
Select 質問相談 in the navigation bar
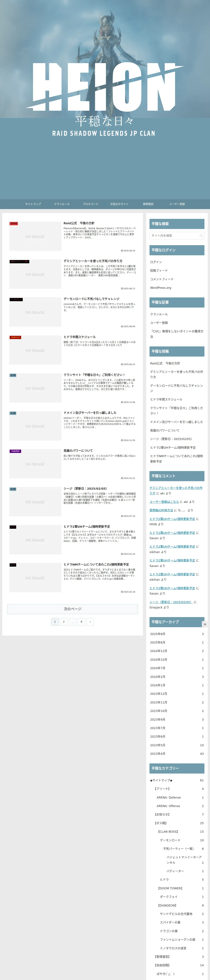pos(148,204)
